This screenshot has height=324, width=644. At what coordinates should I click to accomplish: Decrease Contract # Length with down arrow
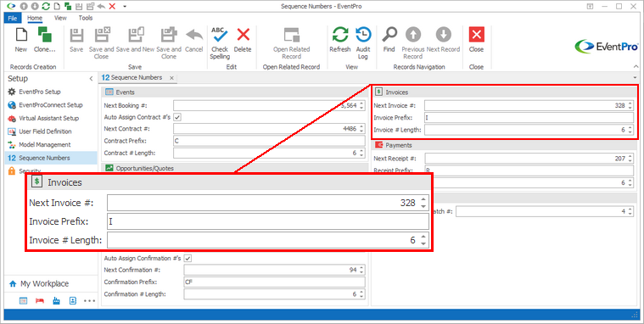[361, 155]
